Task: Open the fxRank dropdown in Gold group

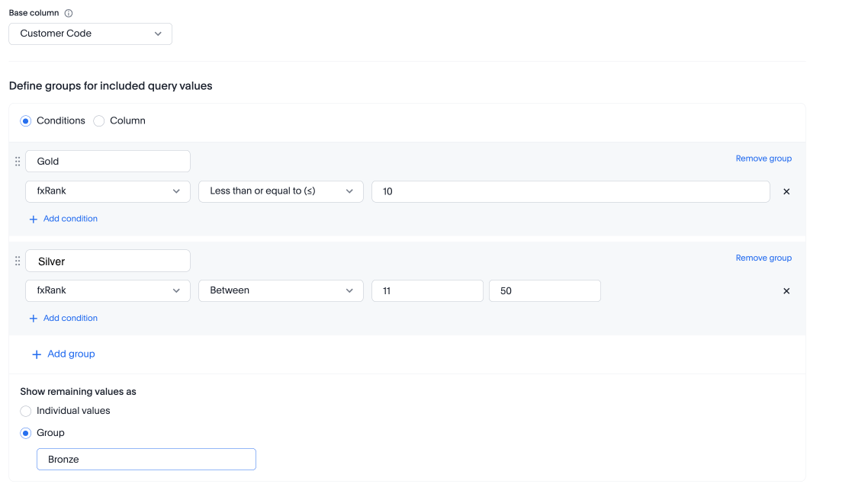Action: click(107, 191)
